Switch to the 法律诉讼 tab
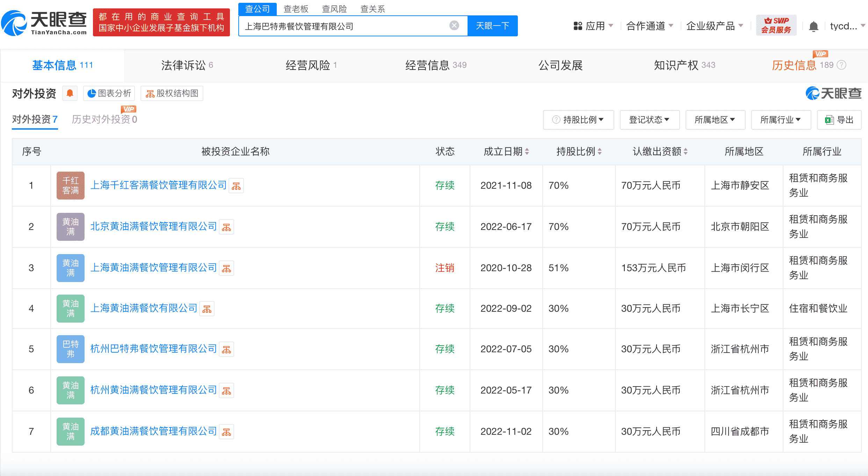868x476 pixels. click(187, 65)
